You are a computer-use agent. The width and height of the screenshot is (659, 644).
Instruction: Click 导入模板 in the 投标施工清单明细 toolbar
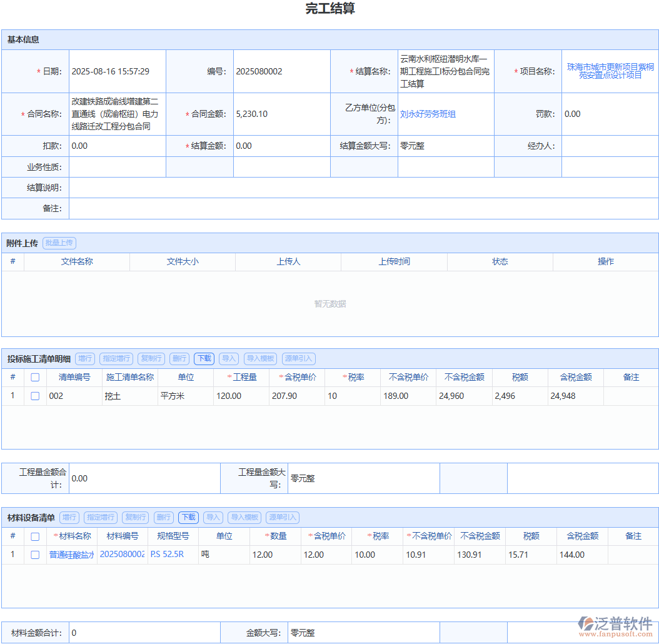tap(261, 358)
